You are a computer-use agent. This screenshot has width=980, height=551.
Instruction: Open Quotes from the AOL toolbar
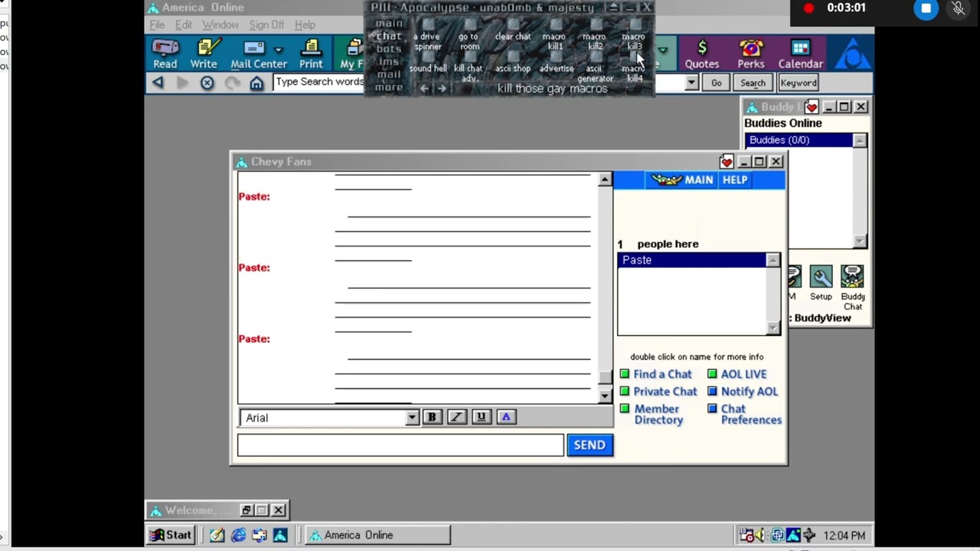[701, 54]
